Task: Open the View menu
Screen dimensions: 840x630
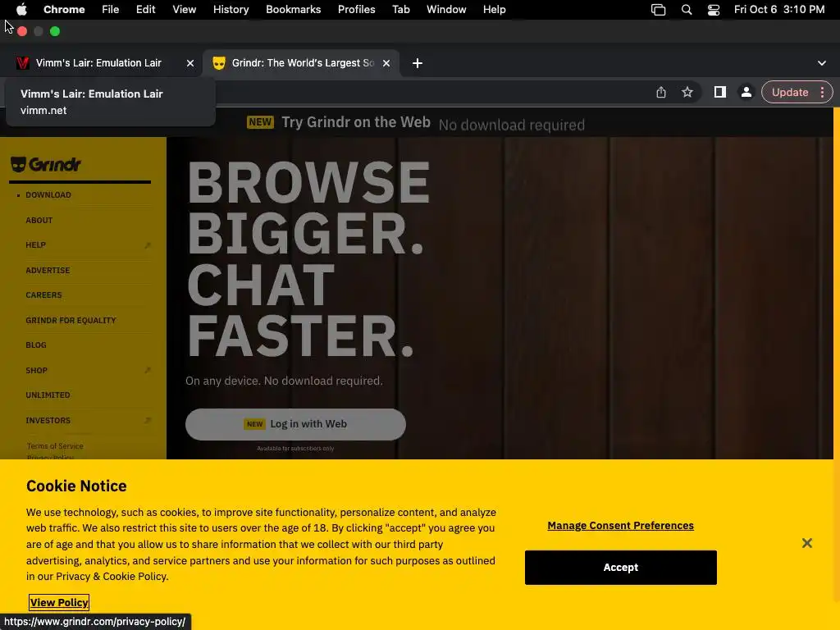Action: pyautogui.click(x=185, y=9)
